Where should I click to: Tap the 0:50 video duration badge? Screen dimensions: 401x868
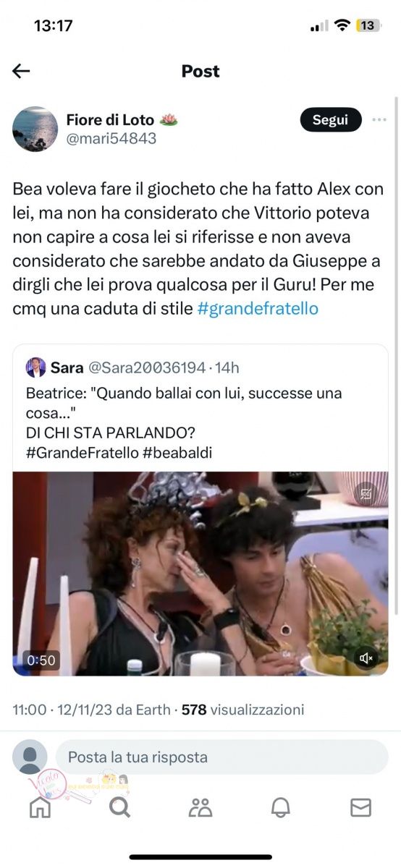41,660
